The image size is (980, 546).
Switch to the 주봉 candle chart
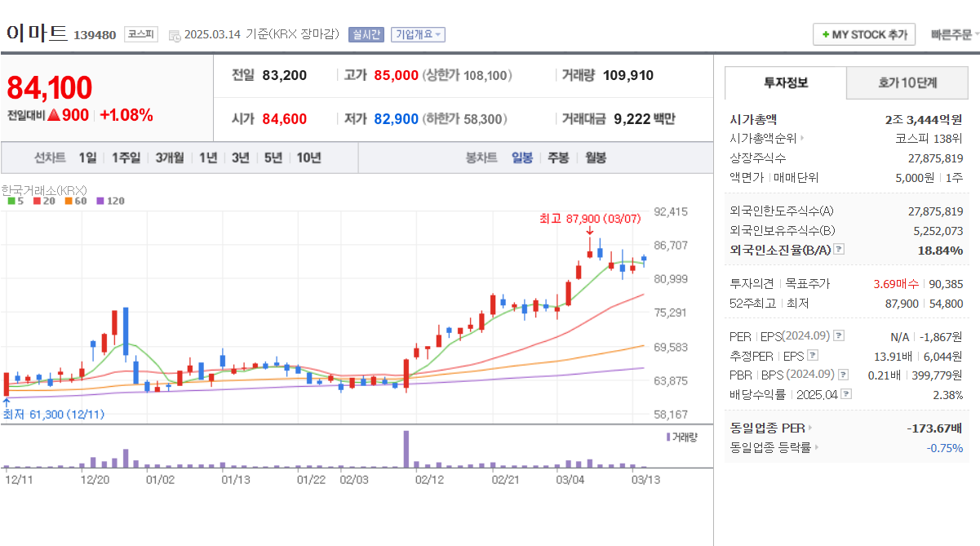click(x=558, y=158)
